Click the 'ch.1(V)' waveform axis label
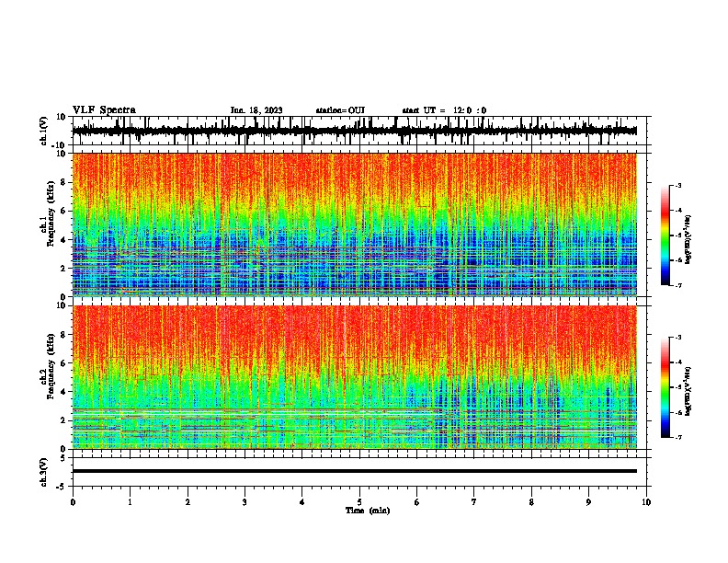Viewport: 728px width, 563px height. click(x=44, y=131)
